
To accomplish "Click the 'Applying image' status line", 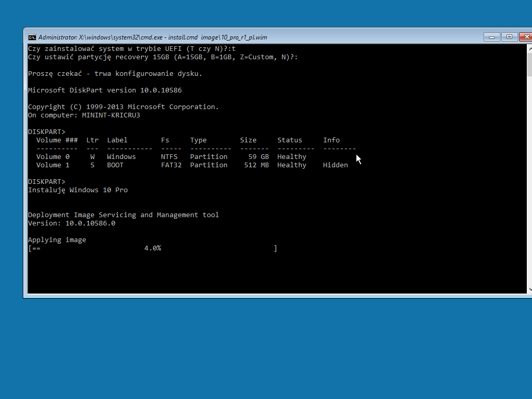I will pyautogui.click(x=57, y=240).
